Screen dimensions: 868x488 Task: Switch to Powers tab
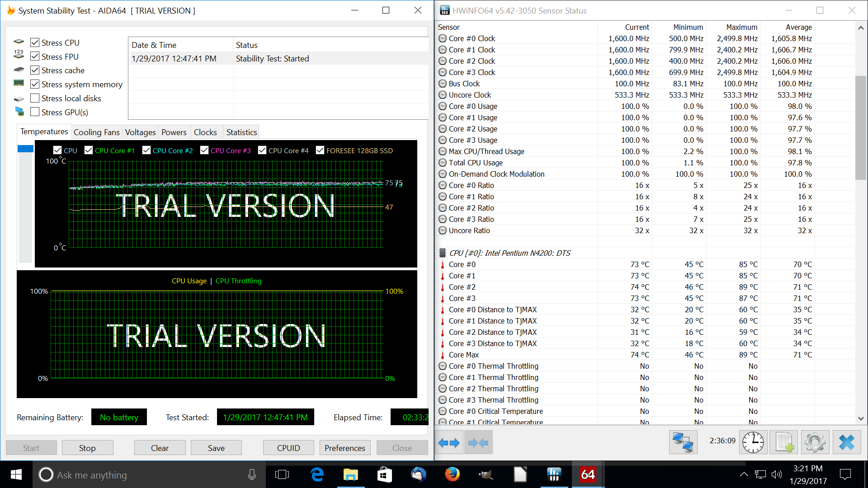[174, 132]
